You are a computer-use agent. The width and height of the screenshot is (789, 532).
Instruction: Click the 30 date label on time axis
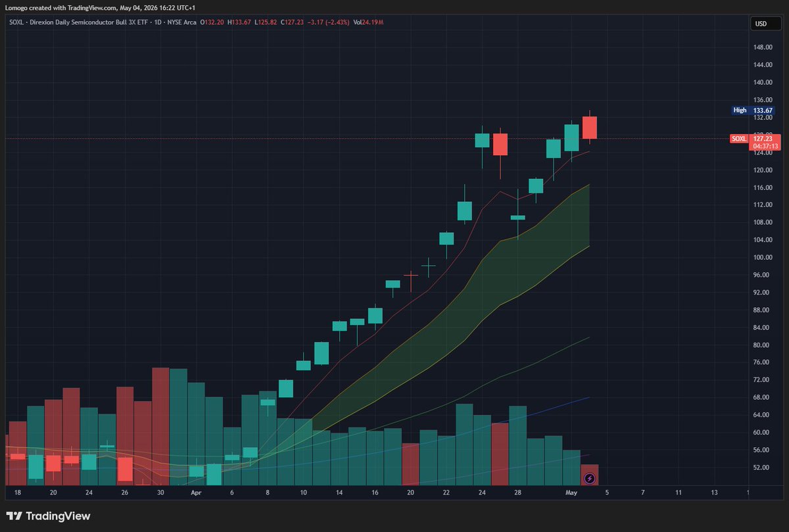point(161,492)
